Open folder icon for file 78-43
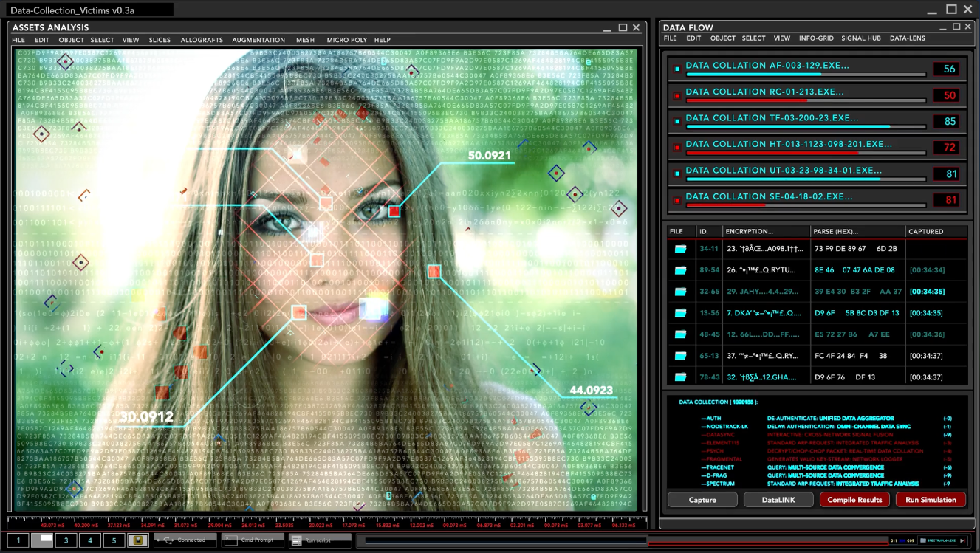The width and height of the screenshot is (980, 553). coord(680,377)
